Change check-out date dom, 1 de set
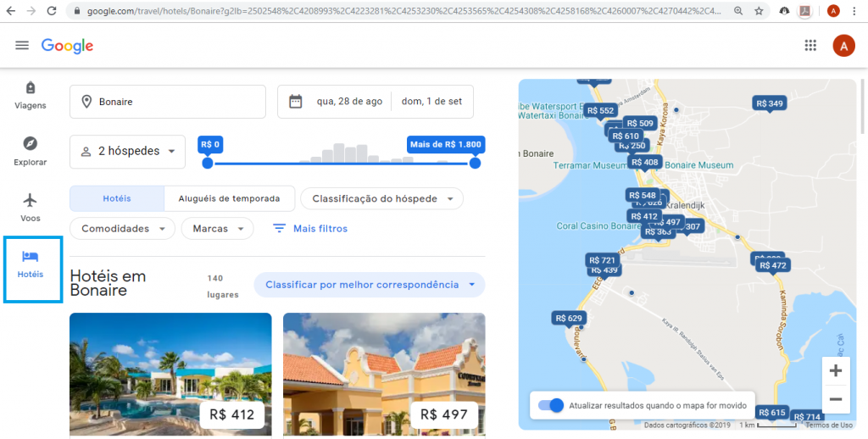Viewport: 868px width, 439px height. coord(431,102)
